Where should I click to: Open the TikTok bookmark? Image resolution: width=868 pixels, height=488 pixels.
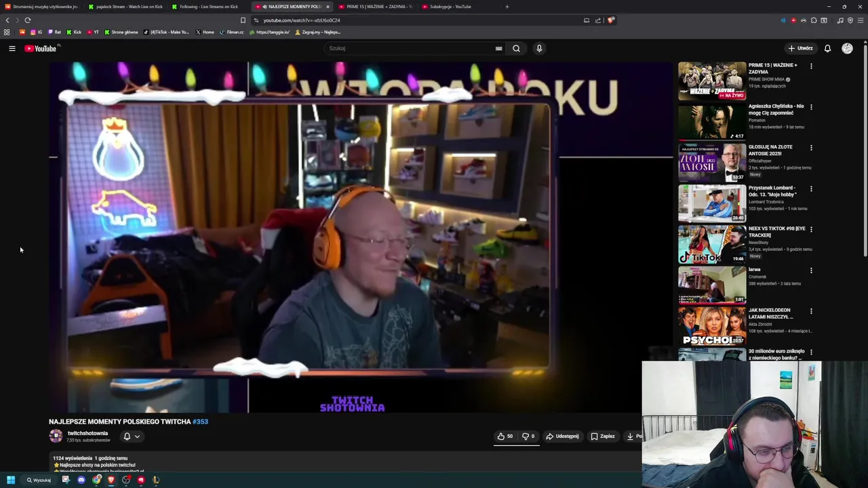click(x=167, y=32)
